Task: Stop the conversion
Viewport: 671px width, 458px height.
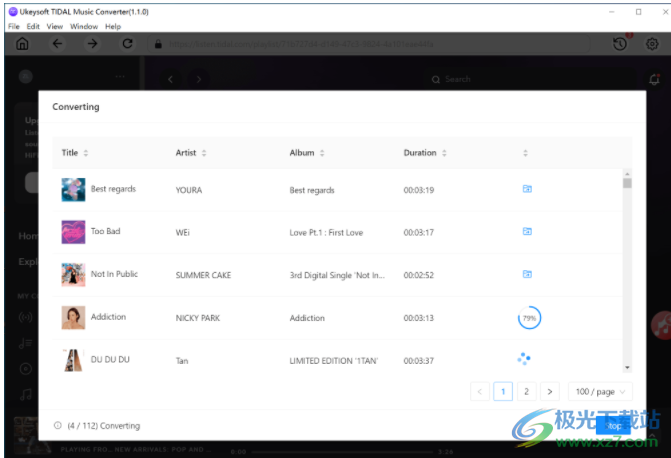Action: [613, 426]
